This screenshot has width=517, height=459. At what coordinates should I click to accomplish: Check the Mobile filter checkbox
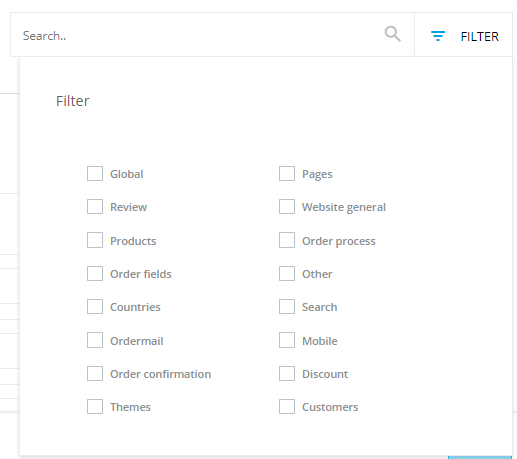coord(287,340)
